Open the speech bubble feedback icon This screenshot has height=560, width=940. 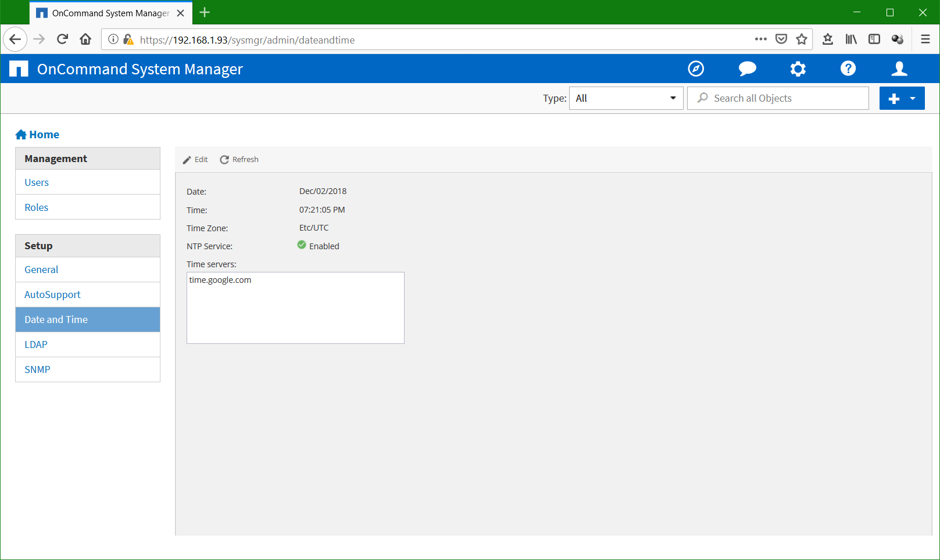pyautogui.click(x=747, y=69)
